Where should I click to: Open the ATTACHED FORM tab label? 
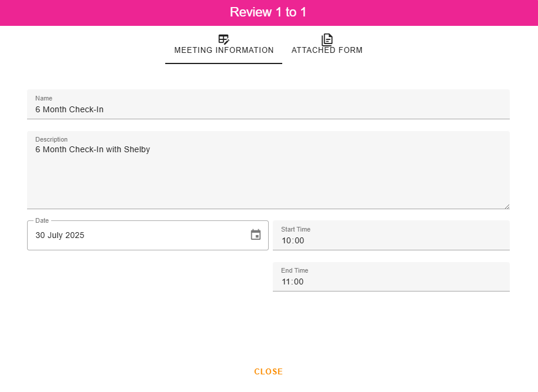(327, 51)
